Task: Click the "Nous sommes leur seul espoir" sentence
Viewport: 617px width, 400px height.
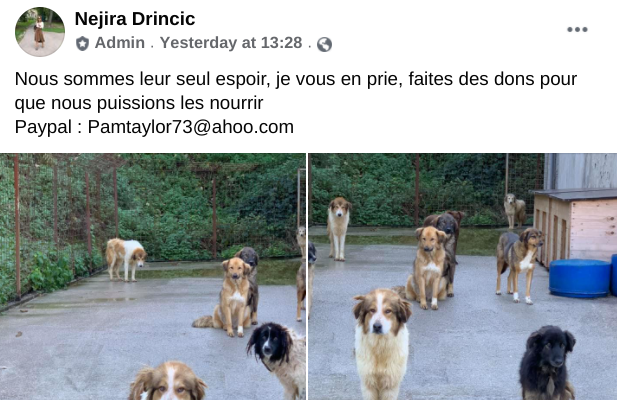Action: coord(142,79)
